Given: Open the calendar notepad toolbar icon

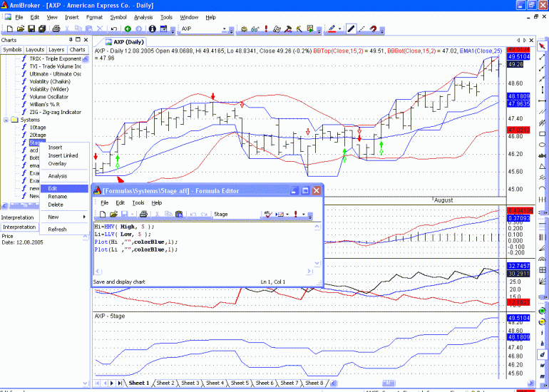Looking at the screenshot, I should click(x=163, y=29).
